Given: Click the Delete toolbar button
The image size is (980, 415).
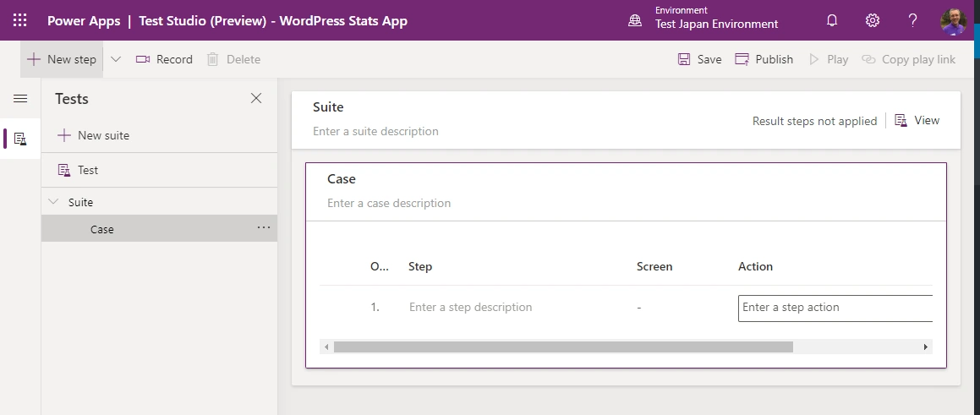Looking at the screenshot, I should 233,59.
